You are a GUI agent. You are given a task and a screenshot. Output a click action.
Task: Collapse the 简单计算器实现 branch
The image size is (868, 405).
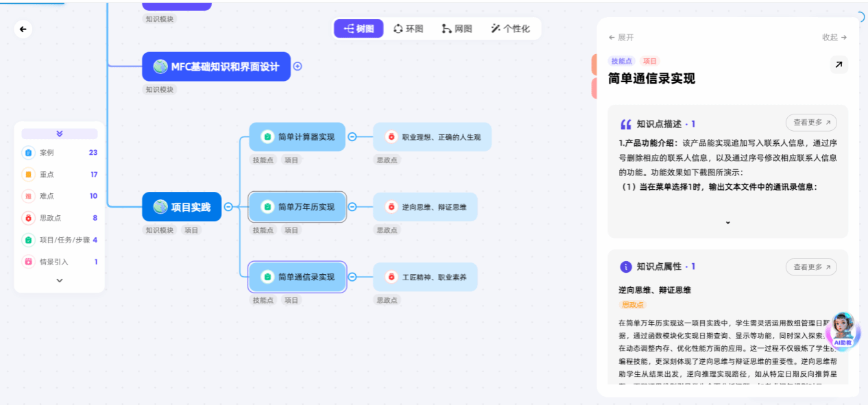coord(352,137)
